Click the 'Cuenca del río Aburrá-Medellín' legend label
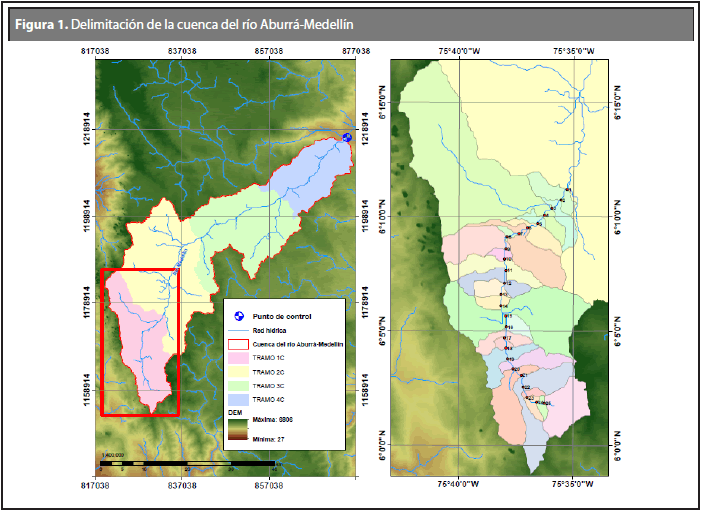702x512 pixels. coord(298,344)
